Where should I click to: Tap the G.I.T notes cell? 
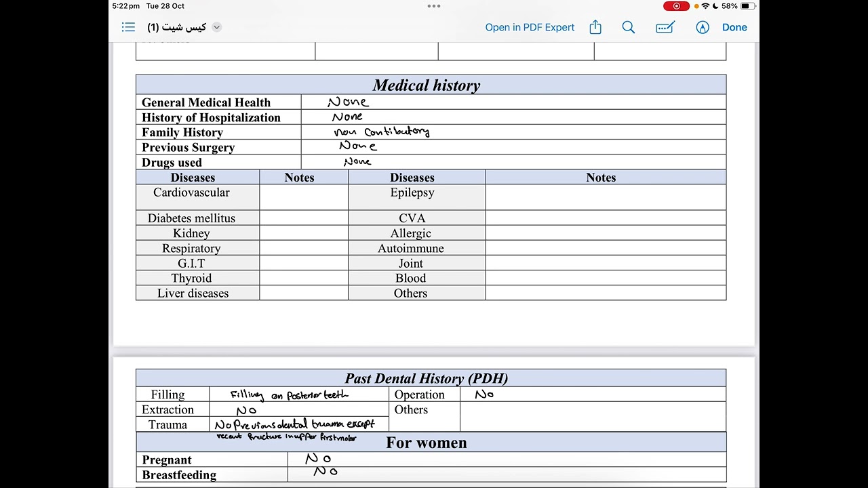(x=304, y=262)
